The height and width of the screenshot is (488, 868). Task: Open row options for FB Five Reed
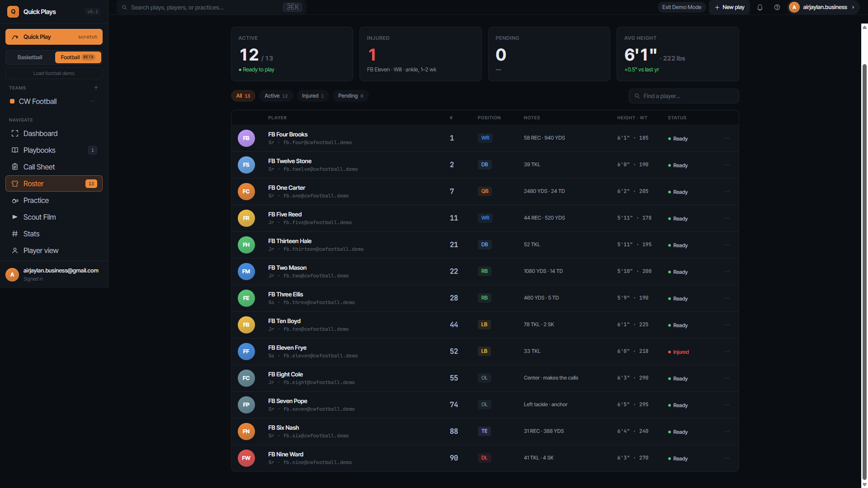(727, 218)
